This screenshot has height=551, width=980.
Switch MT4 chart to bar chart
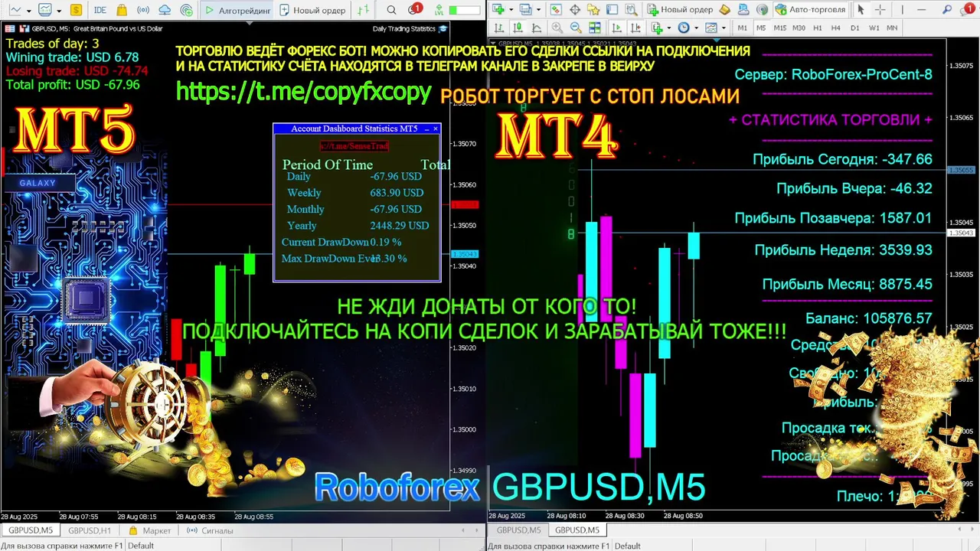[x=499, y=28]
